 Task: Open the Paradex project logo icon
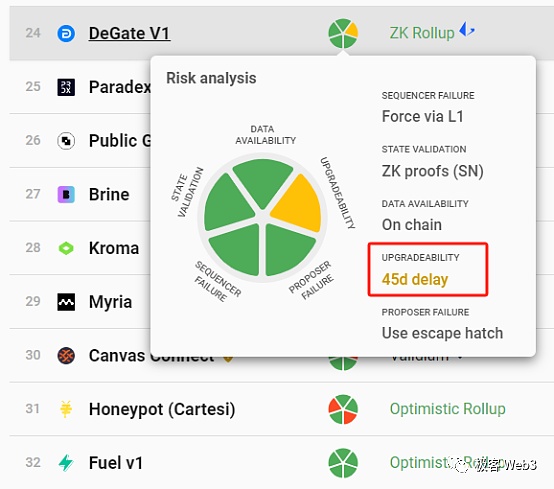point(66,87)
